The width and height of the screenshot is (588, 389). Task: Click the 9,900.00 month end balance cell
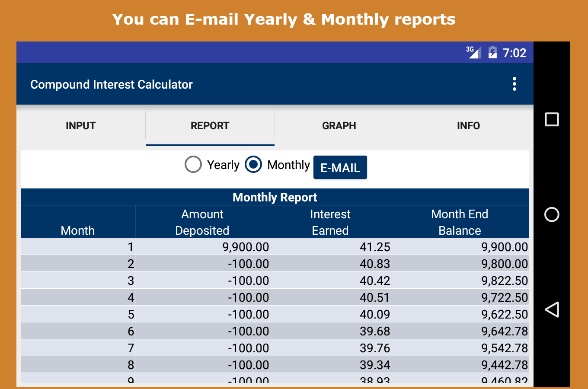click(x=460, y=247)
